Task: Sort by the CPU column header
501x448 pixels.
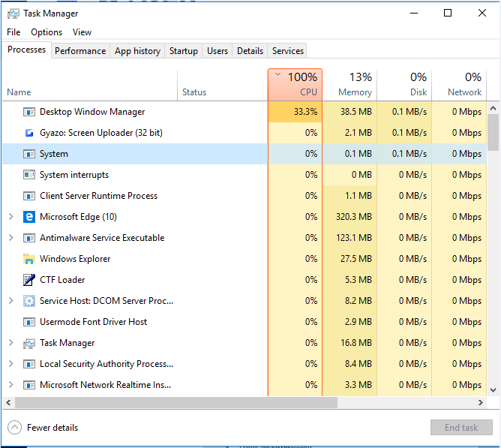Action: [x=295, y=85]
